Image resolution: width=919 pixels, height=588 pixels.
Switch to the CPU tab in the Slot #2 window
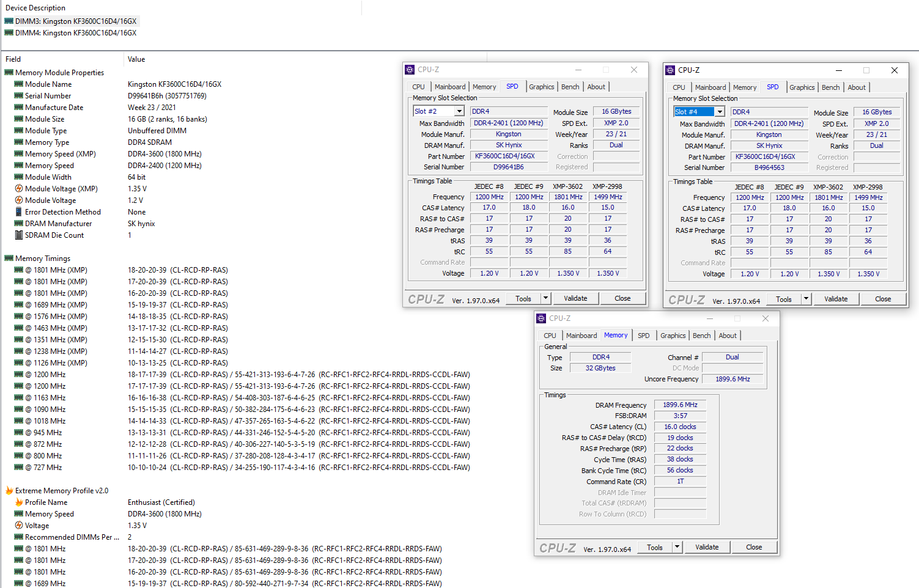pyautogui.click(x=418, y=87)
